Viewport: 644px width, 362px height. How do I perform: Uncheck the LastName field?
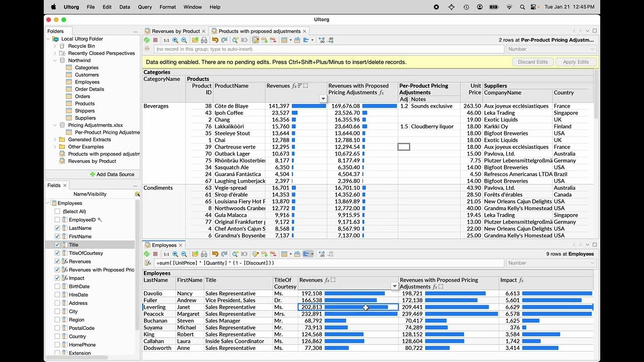[57, 228]
